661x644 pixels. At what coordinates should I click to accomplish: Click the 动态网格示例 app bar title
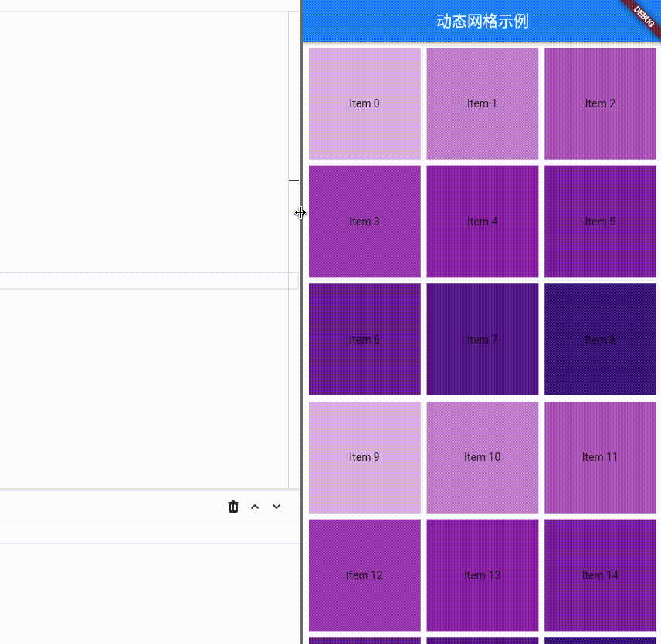[482, 21]
